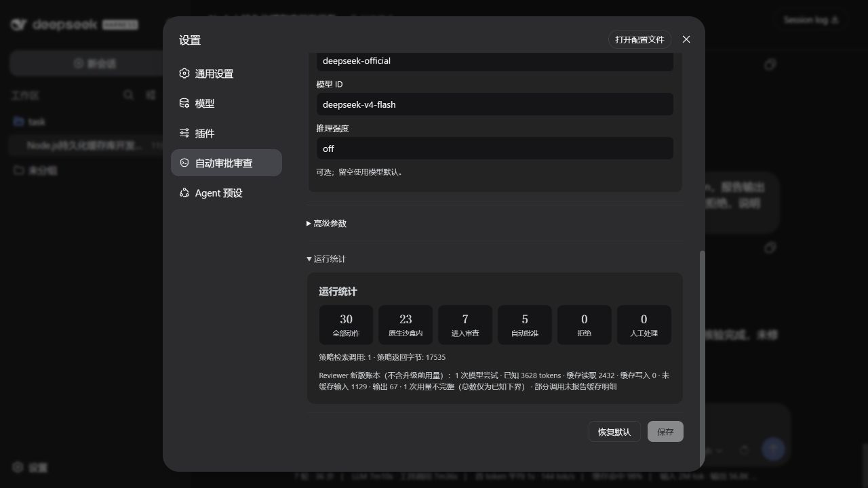Screen dimensions: 868x488
Task: Click the 全部动作 stat card showing 30
Action: (346, 325)
